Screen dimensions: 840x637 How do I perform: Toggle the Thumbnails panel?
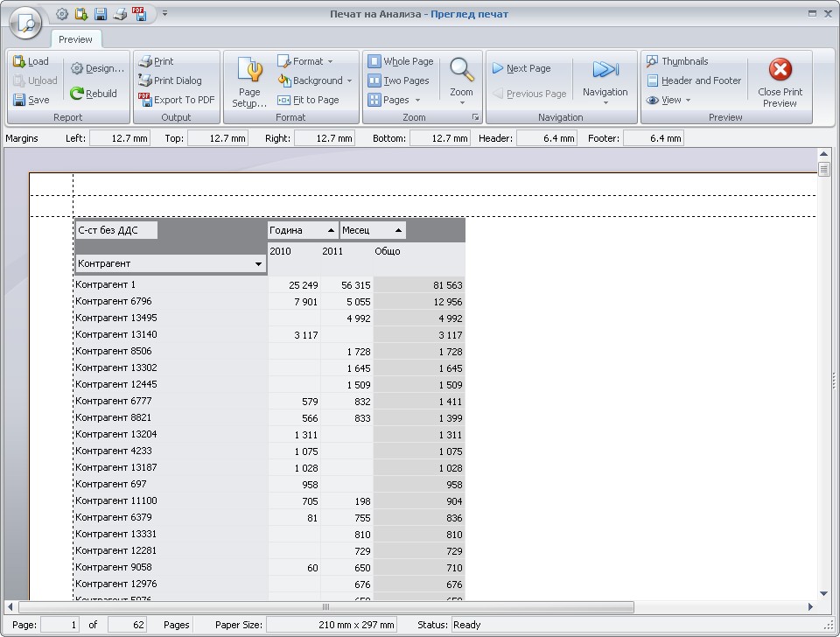tap(677, 61)
